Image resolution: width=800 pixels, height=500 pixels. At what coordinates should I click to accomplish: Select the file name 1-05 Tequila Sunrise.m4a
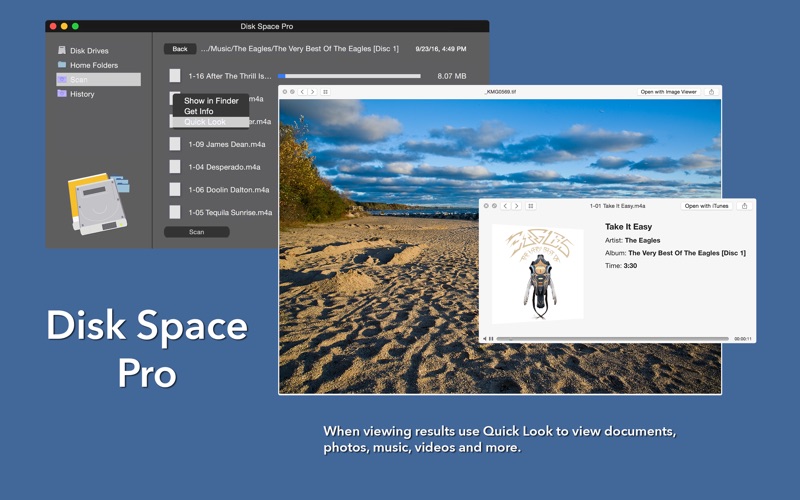[230, 212]
